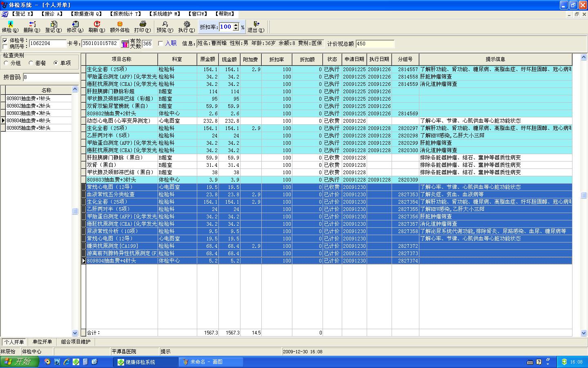588x368 pixels.
Task: Click the 提示信息 column header
Action: [495, 59]
